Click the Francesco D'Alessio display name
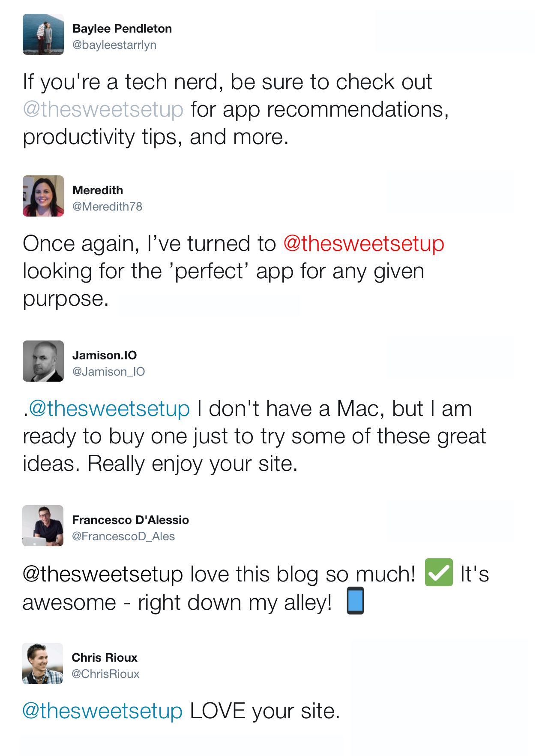The image size is (557, 756). tap(130, 520)
